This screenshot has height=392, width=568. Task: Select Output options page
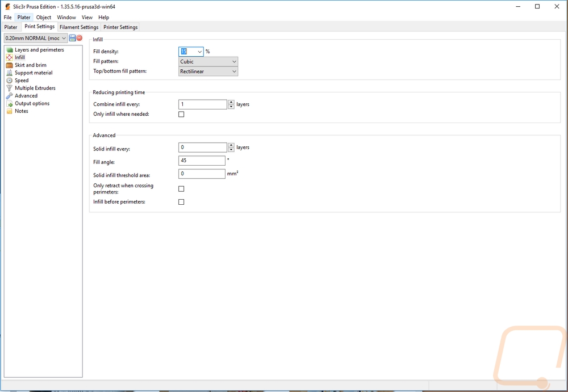[32, 103]
